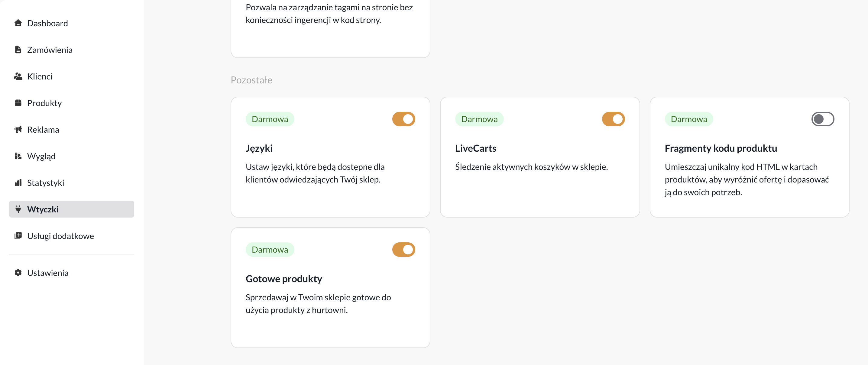Screen dimensions: 868x365
Task: Click the Wtyczki plug icon
Action: (x=18, y=209)
